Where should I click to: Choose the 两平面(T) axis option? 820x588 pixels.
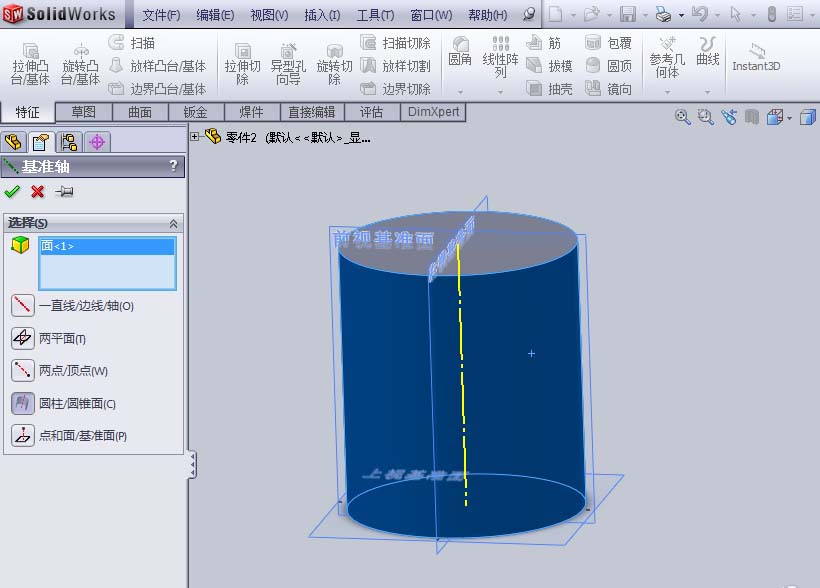48,338
